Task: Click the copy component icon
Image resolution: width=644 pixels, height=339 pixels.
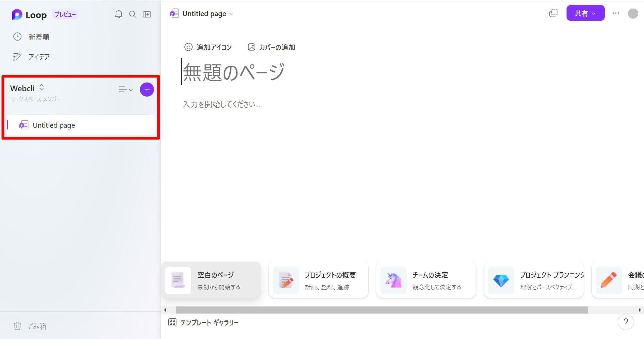Action: (553, 13)
